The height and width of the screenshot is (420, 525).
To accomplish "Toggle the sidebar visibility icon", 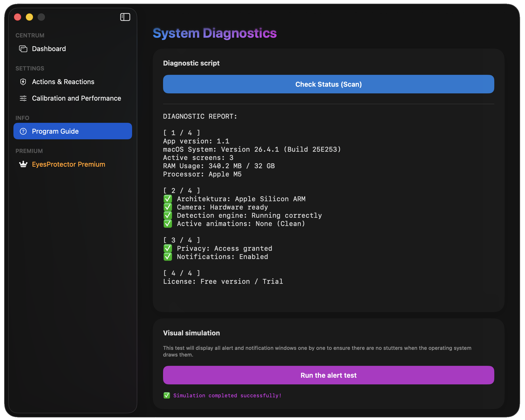I will 125,17.
